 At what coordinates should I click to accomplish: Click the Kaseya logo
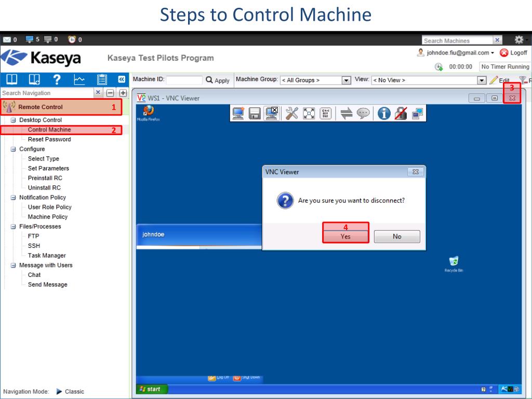coord(41,58)
